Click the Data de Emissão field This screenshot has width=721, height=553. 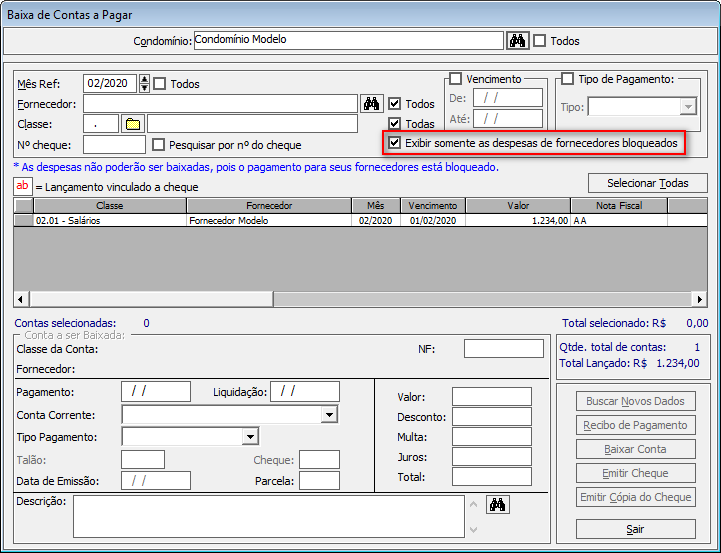tap(156, 481)
